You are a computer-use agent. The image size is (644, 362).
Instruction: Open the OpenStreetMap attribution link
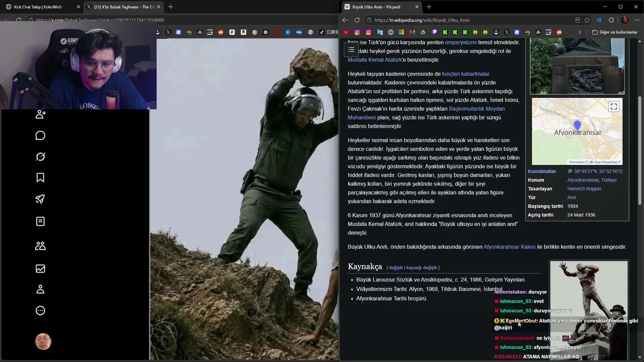coord(606,162)
